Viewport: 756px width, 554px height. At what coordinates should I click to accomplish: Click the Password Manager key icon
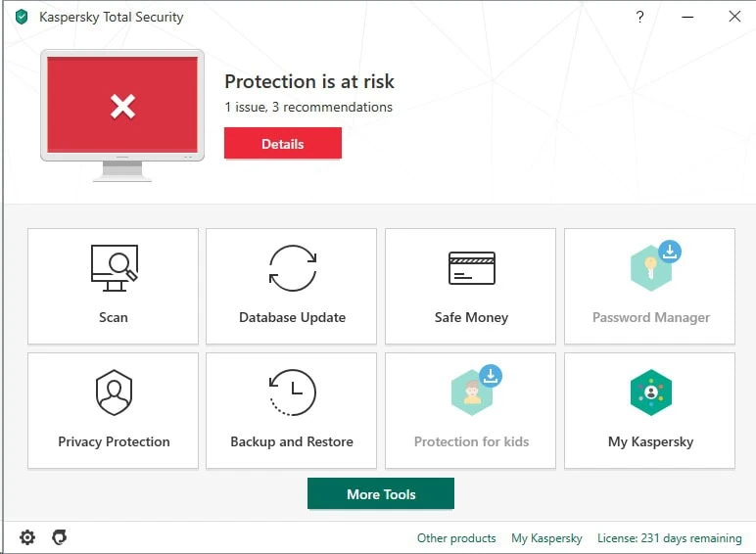click(650, 267)
